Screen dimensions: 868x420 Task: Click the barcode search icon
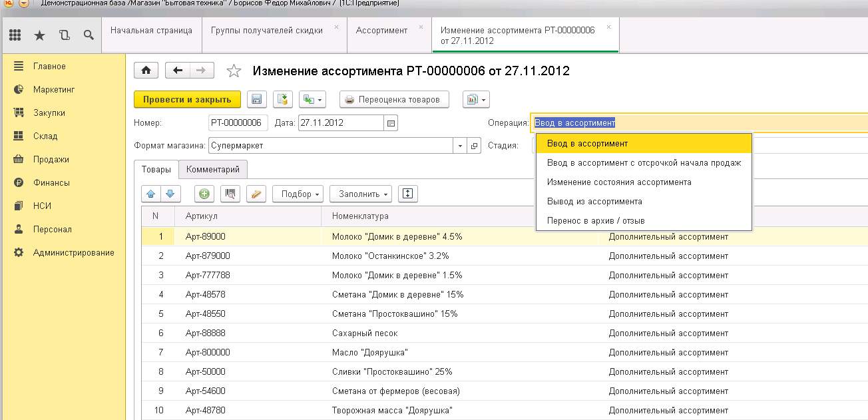coord(230,194)
